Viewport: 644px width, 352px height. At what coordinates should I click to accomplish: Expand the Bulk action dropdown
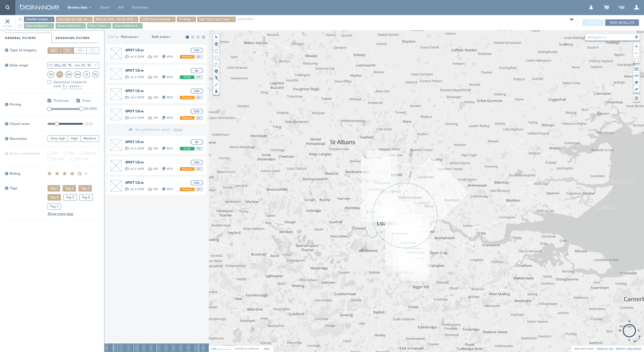click(161, 37)
